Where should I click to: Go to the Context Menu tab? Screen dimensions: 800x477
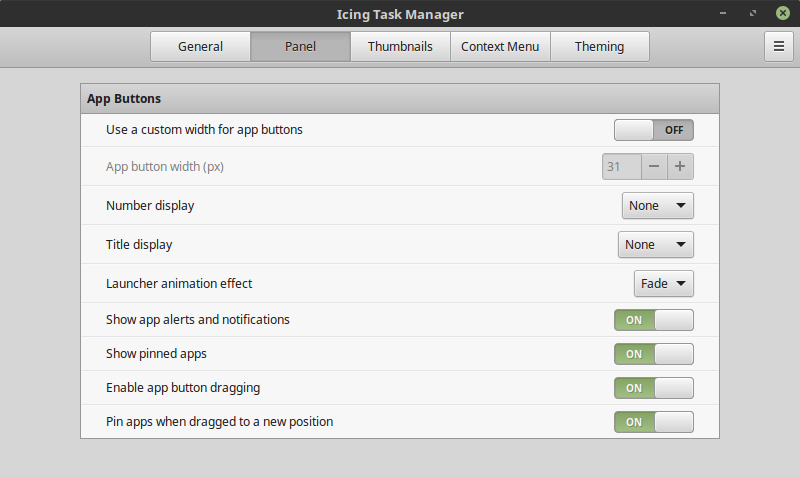[500, 47]
